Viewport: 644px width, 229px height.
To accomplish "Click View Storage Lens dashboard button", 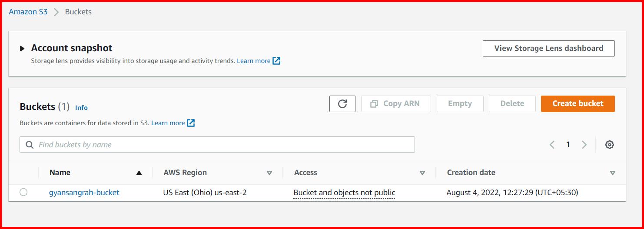I will pyautogui.click(x=549, y=48).
